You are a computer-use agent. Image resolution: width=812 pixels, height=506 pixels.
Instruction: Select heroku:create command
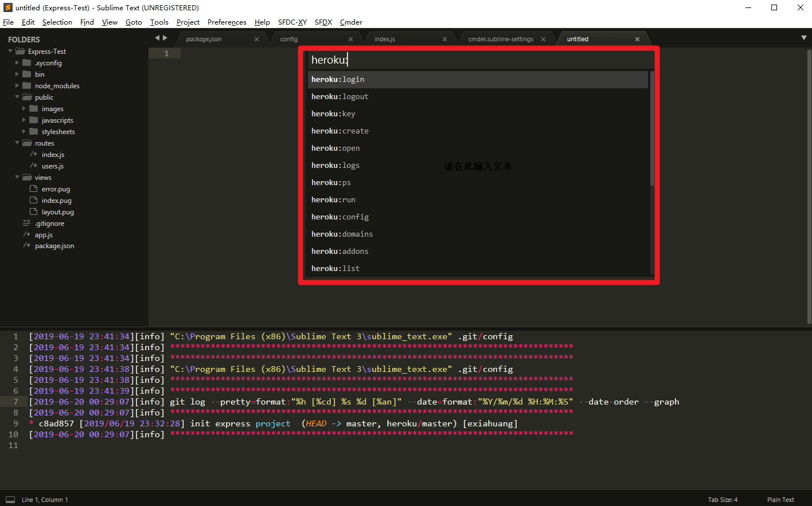coord(478,131)
